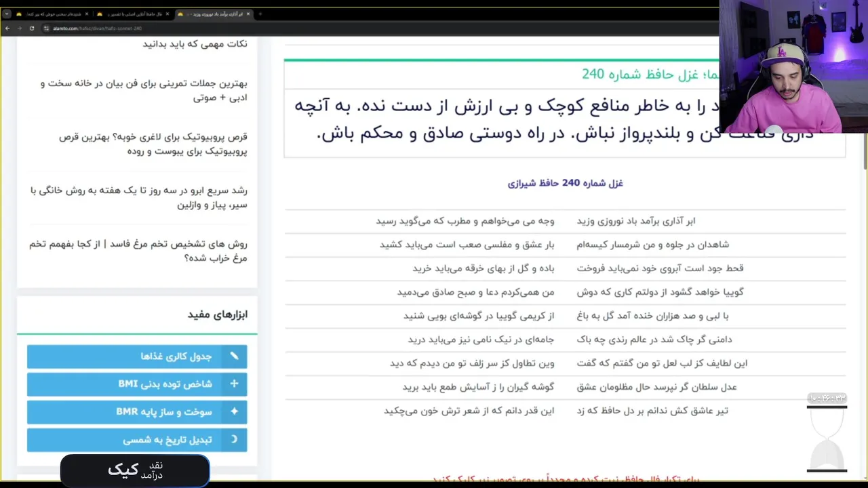Close the first browser tab
868x488 pixels.
tap(87, 14)
